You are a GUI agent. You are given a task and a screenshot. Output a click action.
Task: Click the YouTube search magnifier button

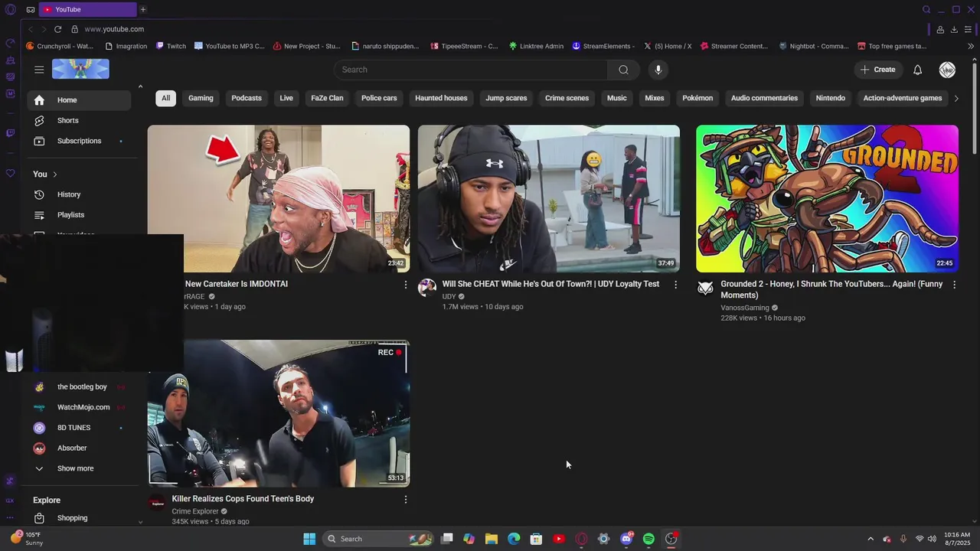[623, 70]
